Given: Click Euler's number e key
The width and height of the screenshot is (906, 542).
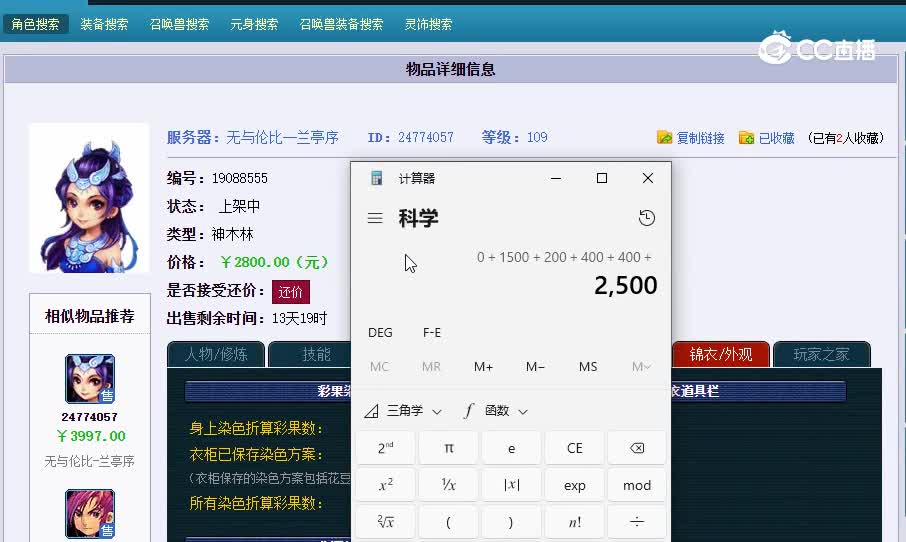Looking at the screenshot, I should click(x=511, y=448).
